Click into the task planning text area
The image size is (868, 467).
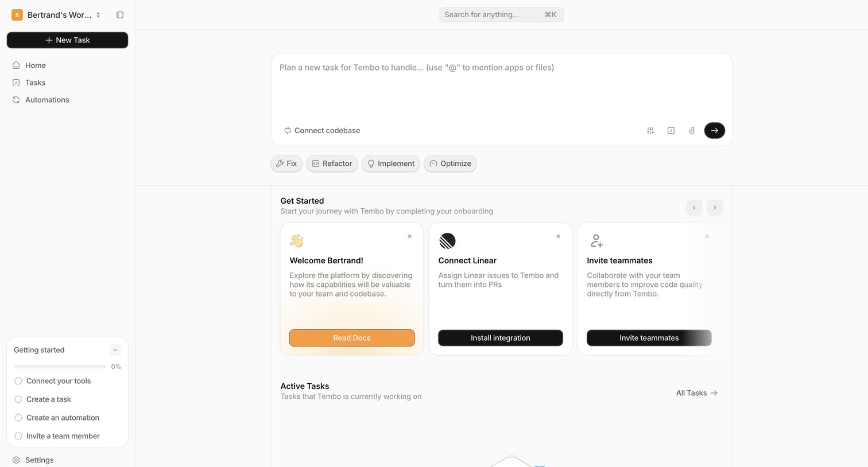click(501, 86)
